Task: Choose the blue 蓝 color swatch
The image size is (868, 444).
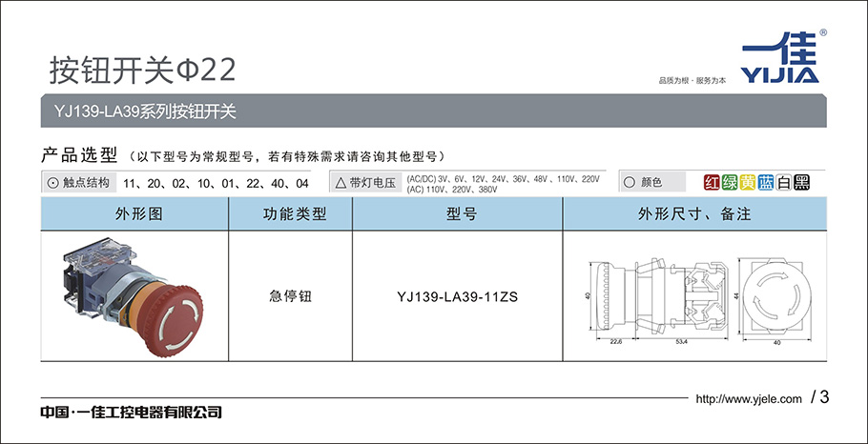Action: point(765,182)
